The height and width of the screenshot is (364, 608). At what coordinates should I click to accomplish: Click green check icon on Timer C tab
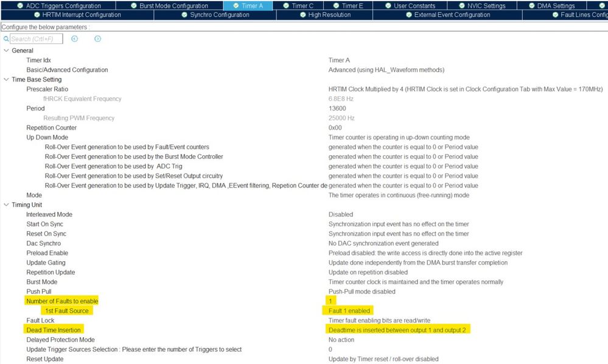click(x=286, y=5)
